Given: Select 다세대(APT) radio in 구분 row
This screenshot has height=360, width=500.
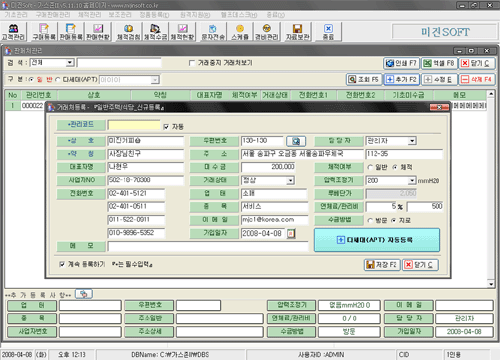Looking at the screenshot, I should click(58, 79).
